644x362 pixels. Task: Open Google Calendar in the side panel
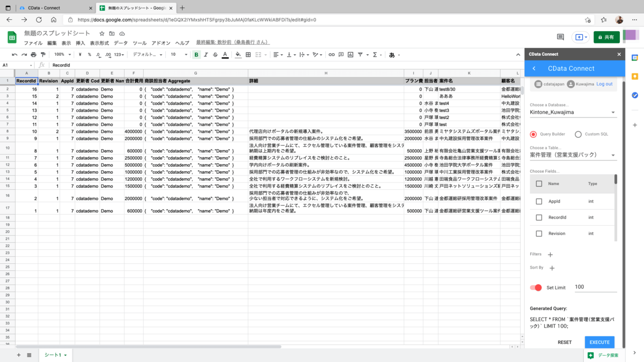click(635, 58)
